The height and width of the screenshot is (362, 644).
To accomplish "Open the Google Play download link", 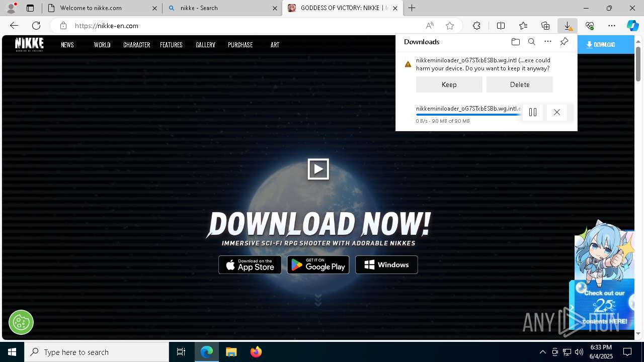I will pyautogui.click(x=318, y=265).
